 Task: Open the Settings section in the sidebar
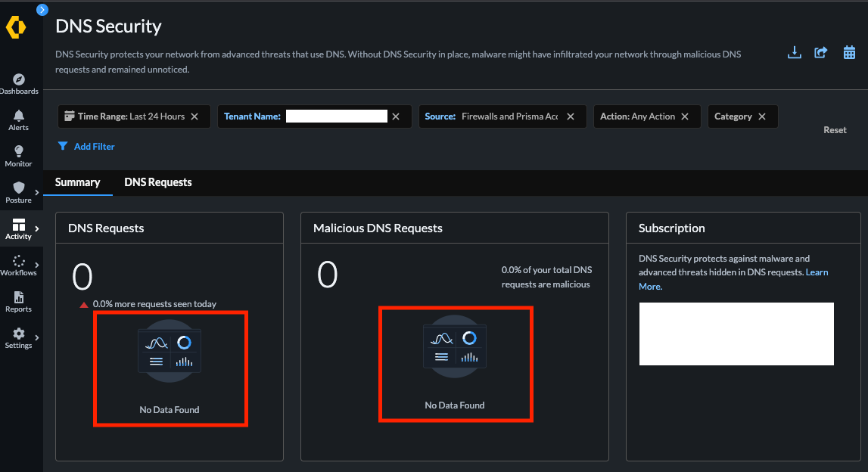(20, 336)
